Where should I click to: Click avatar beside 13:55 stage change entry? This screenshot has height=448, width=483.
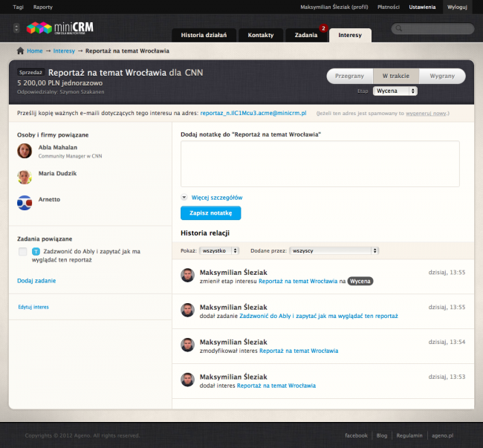click(x=187, y=276)
